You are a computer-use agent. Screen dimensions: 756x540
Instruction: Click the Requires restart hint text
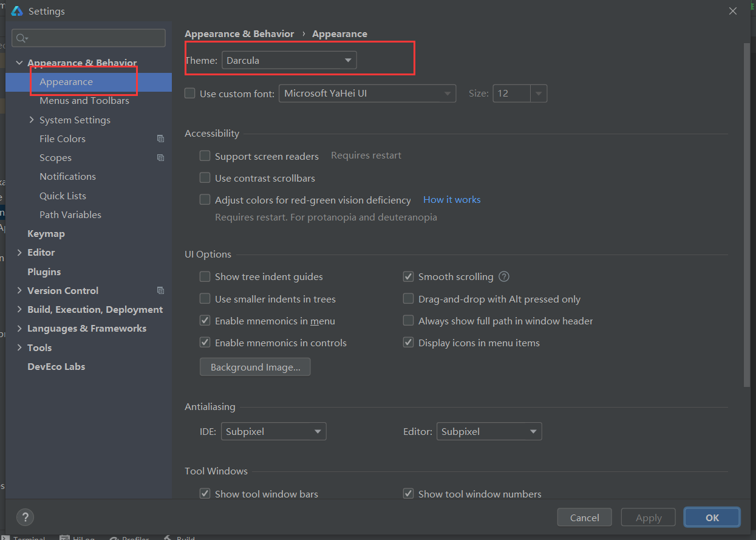point(366,156)
